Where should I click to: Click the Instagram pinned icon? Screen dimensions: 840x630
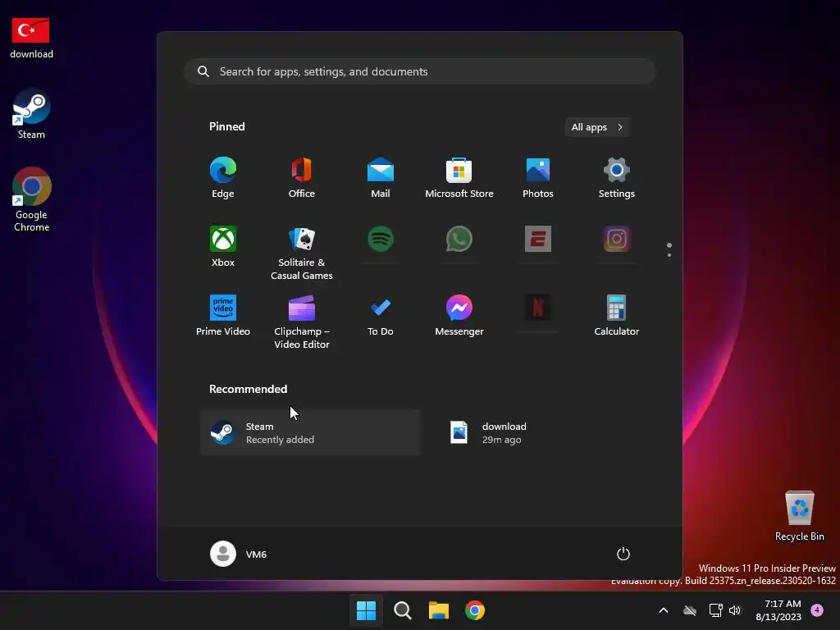617,239
